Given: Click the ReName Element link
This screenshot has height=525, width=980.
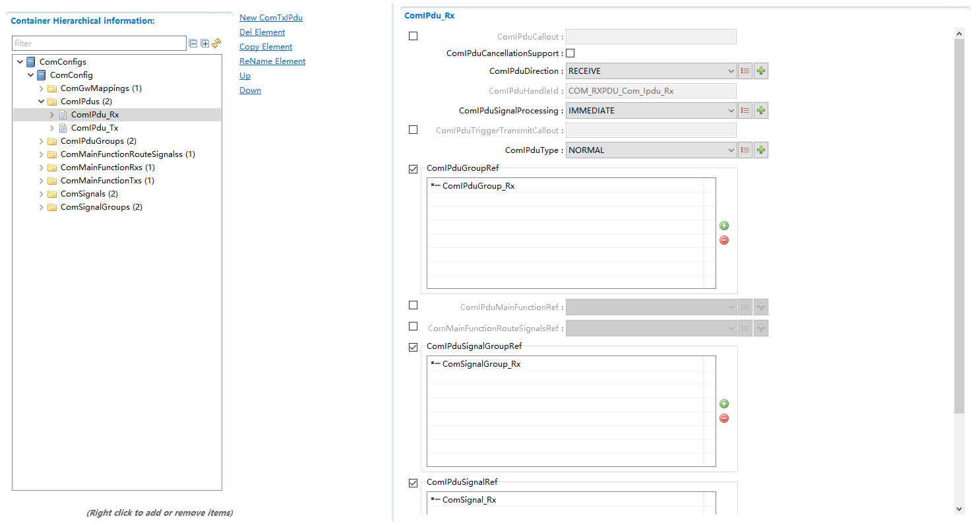Looking at the screenshot, I should point(272,61).
